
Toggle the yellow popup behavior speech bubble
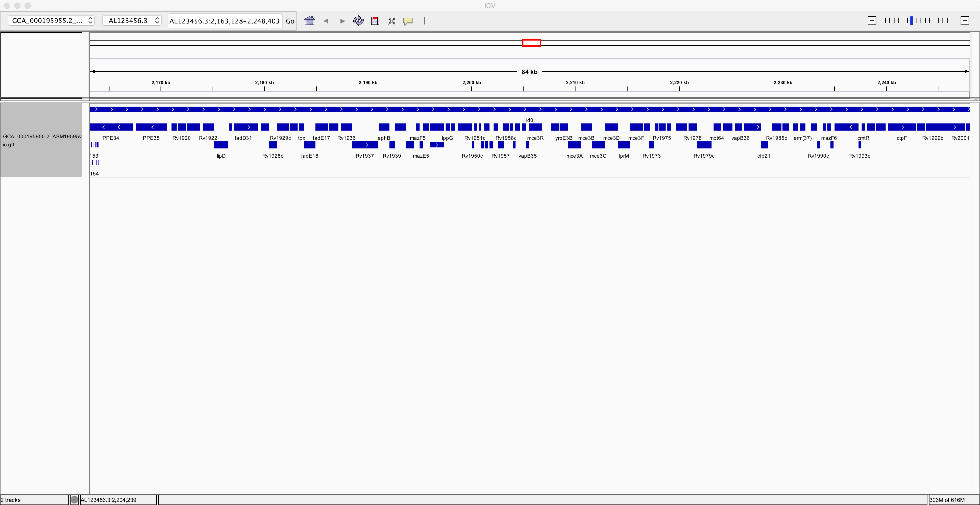408,21
